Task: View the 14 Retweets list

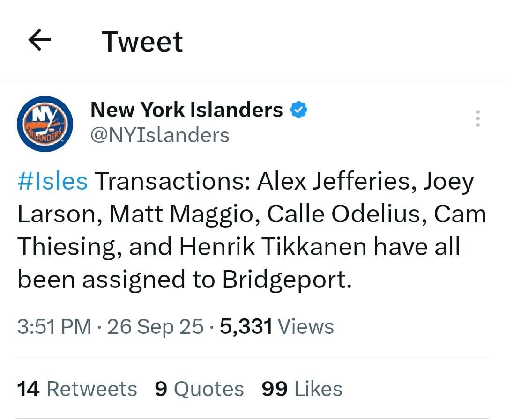Action: click(x=76, y=388)
